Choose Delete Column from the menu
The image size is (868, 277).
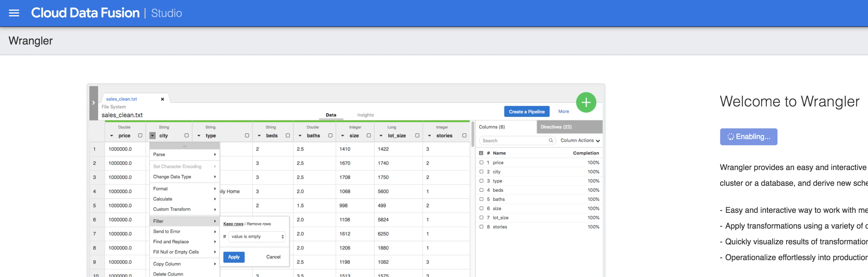[x=184, y=274]
